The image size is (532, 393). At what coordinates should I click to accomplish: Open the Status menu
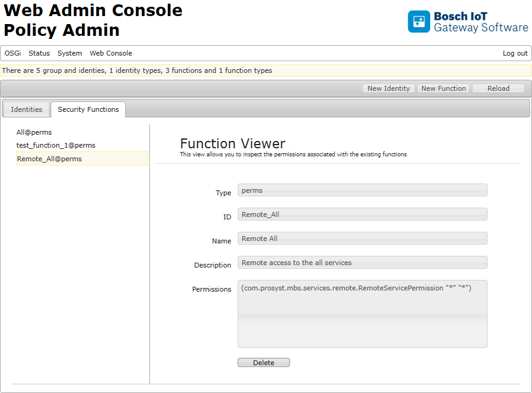pos(39,53)
